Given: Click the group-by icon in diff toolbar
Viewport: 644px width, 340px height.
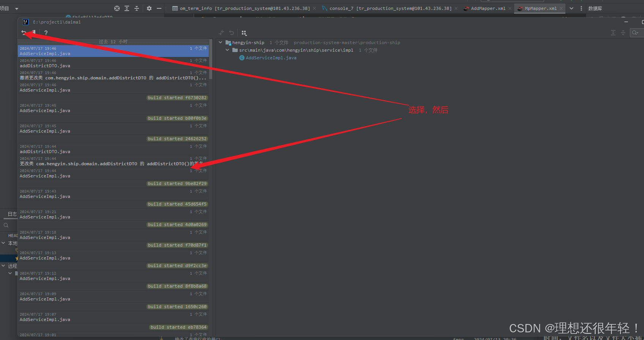Looking at the screenshot, I should click(244, 33).
